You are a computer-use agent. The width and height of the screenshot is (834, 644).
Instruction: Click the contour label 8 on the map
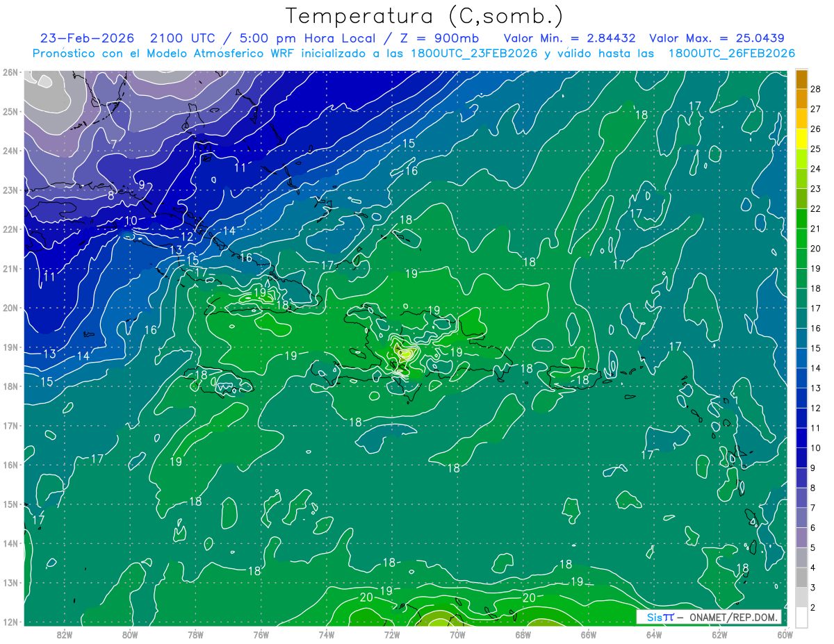tap(111, 195)
